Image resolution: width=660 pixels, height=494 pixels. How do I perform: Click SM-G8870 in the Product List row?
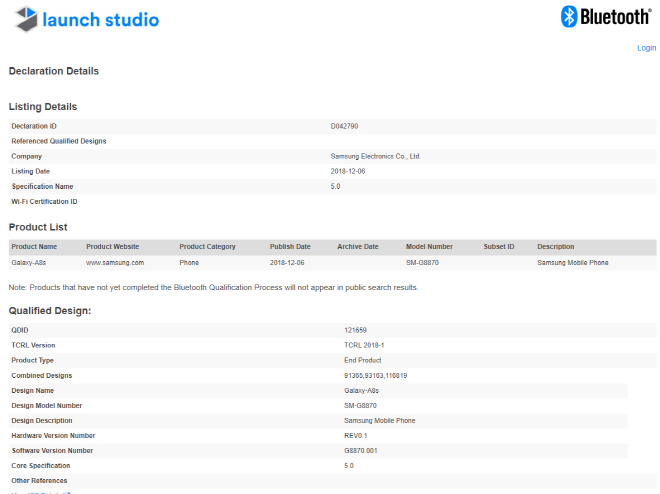pyautogui.click(x=422, y=263)
